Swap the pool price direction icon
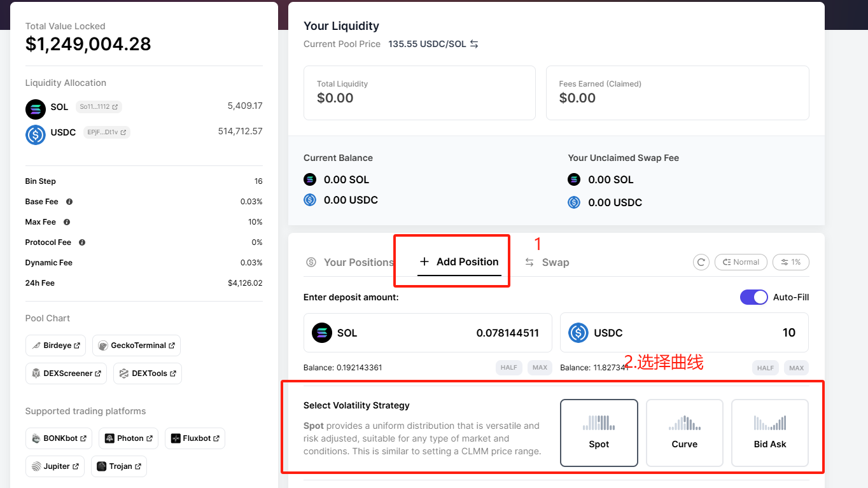Screen dimensions: 868x488 coord(474,44)
